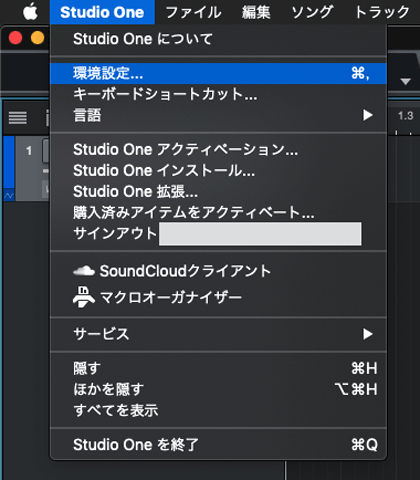420x480 pixels.
Task: Open キーボードショートカット... entry
Action: coord(218,94)
